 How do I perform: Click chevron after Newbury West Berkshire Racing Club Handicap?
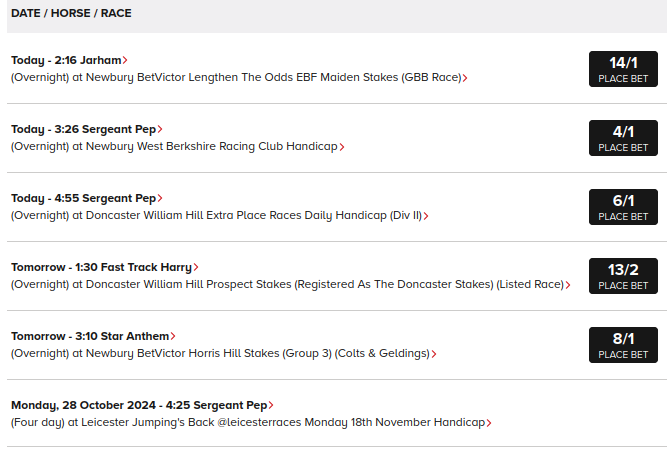coord(342,147)
